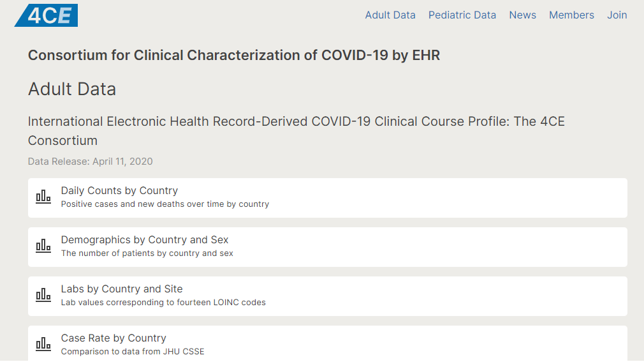This screenshot has width=644, height=362.
Task: Click chart icon beside Labs by Country
Action: tap(43, 295)
